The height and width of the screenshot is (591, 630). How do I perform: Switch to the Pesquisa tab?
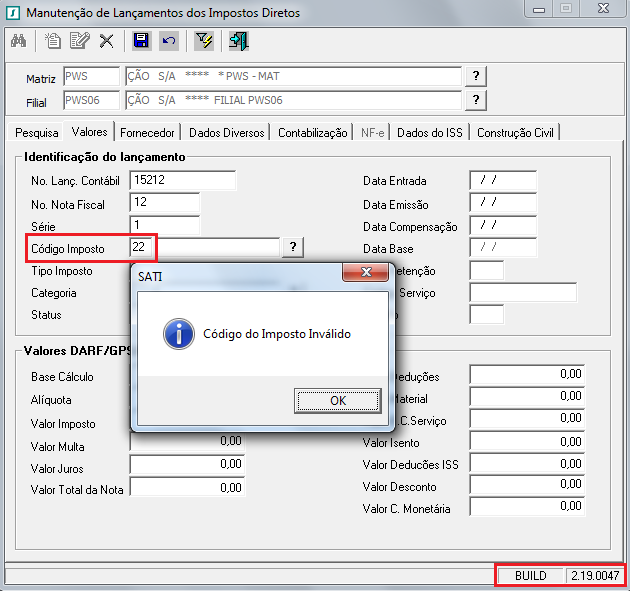[36, 132]
